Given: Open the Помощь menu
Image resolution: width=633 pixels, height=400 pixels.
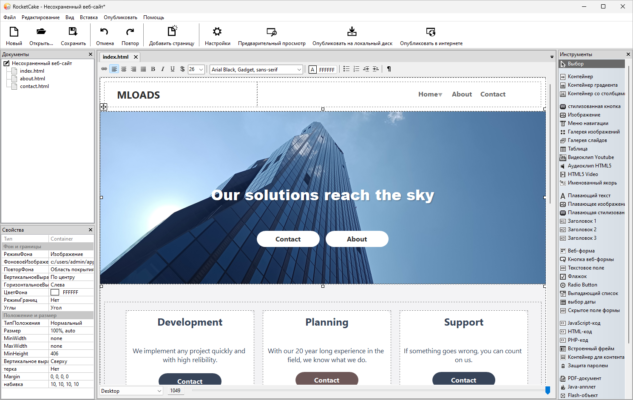Looking at the screenshot, I should pyautogui.click(x=153, y=17).
